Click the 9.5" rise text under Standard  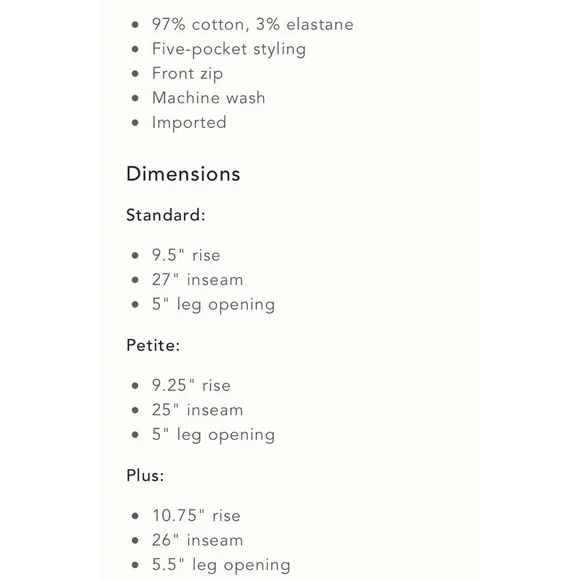(186, 255)
